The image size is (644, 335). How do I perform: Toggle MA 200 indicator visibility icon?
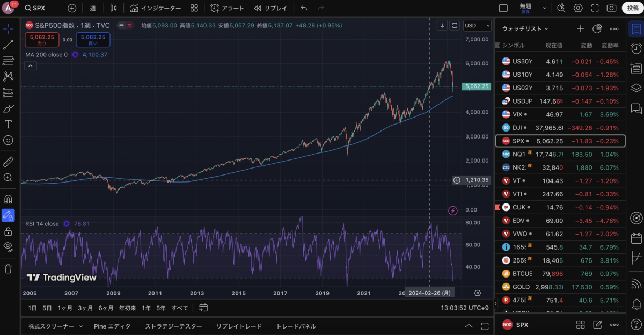pyautogui.click(x=75, y=54)
